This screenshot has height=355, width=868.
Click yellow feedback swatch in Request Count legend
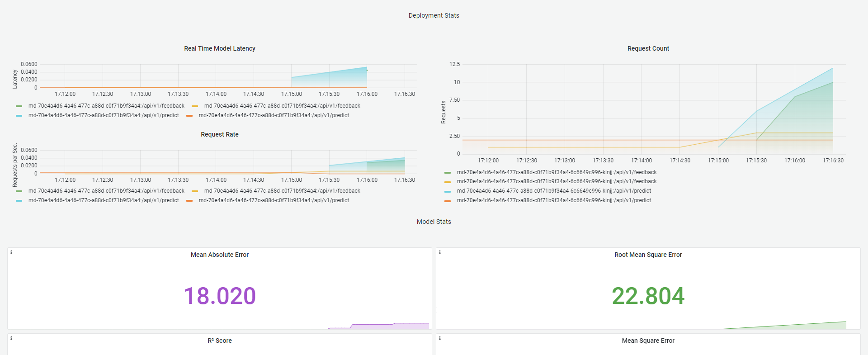tap(448, 182)
